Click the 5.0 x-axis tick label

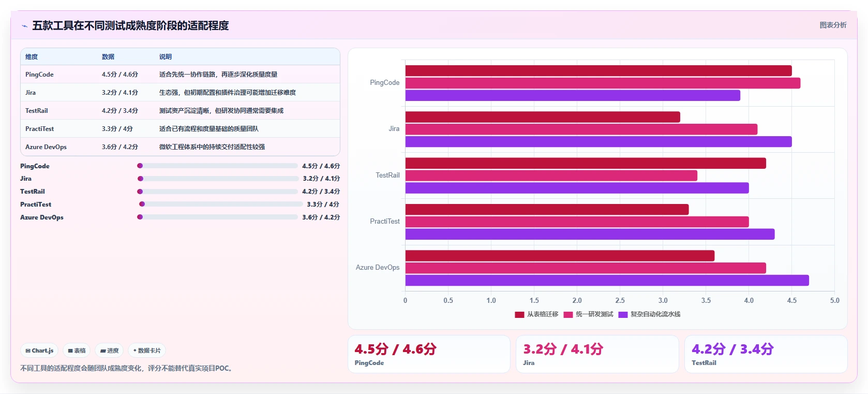pyautogui.click(x=834, y=301)
